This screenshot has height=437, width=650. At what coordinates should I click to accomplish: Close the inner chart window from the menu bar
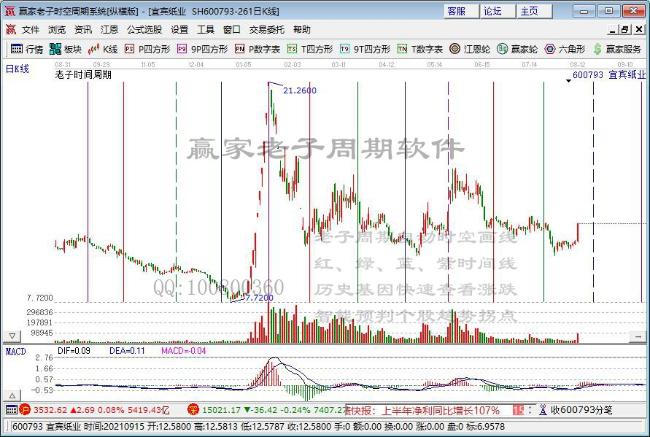[639, 29]
